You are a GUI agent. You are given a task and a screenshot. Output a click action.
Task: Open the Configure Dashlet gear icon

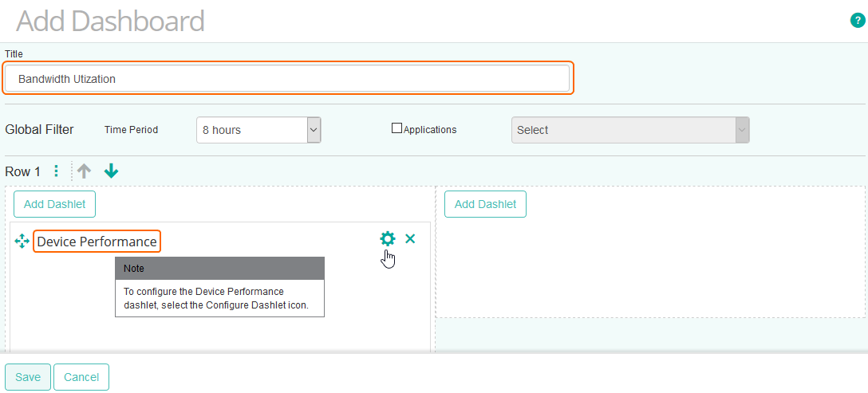point(387,238)
